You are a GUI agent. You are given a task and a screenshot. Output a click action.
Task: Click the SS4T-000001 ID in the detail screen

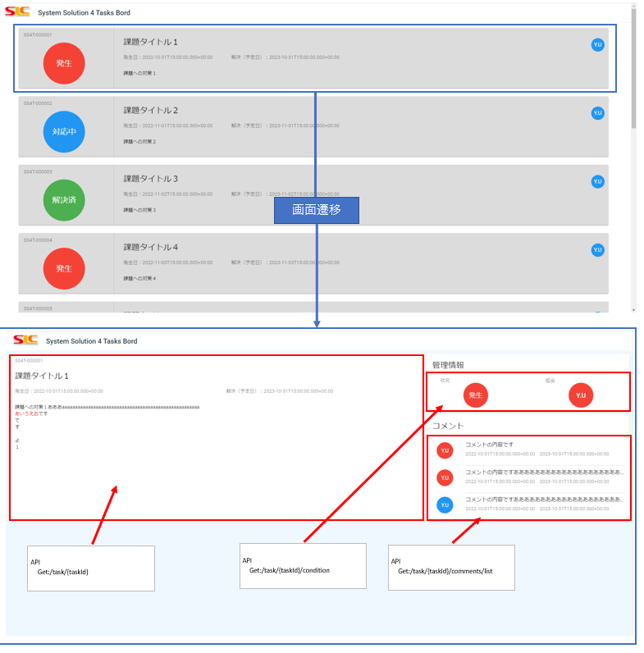click(x=29, y=360)
